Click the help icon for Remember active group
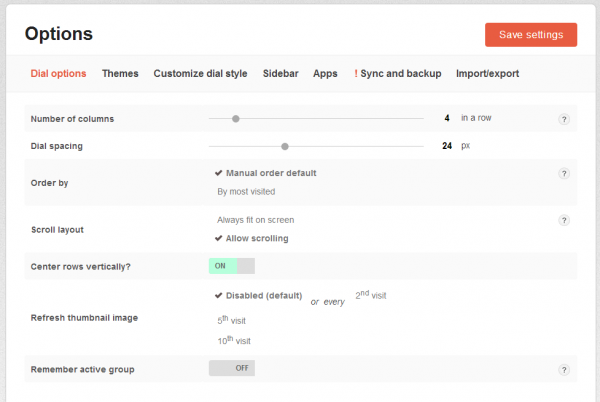 (x=564, y=370)
